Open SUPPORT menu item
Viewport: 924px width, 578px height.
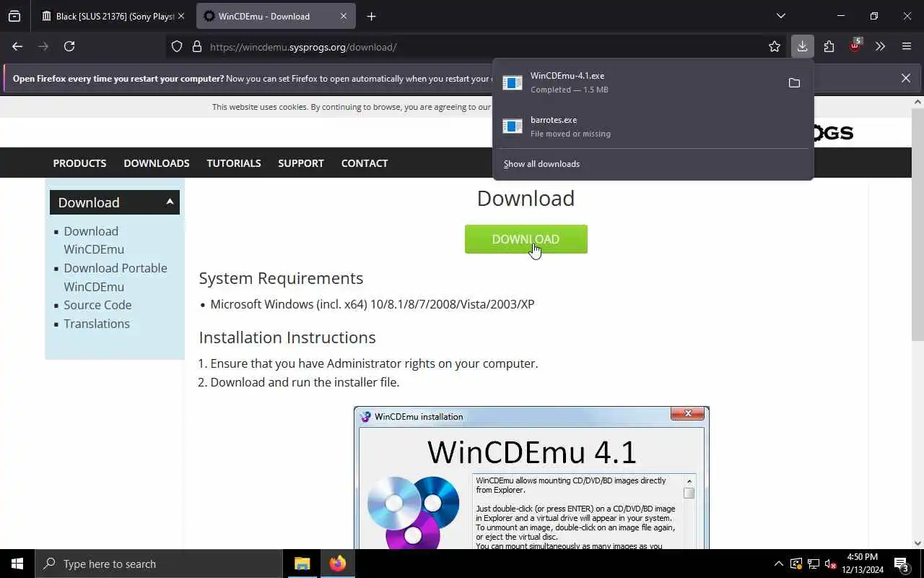[301, 163]
